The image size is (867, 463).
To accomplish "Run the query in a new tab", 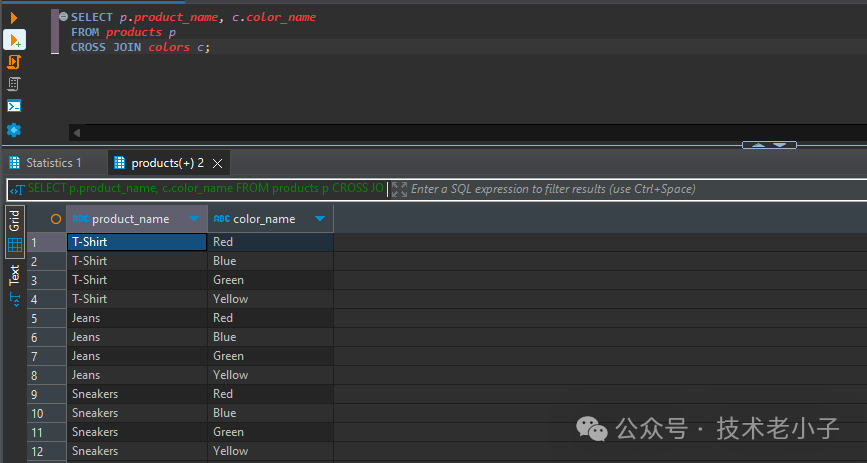I will (14, 40).
